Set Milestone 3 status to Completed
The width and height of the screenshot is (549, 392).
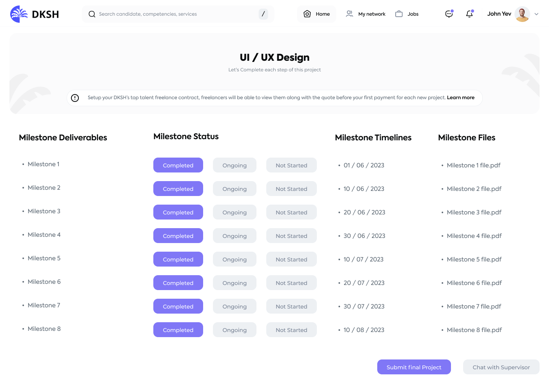[178, 212]
